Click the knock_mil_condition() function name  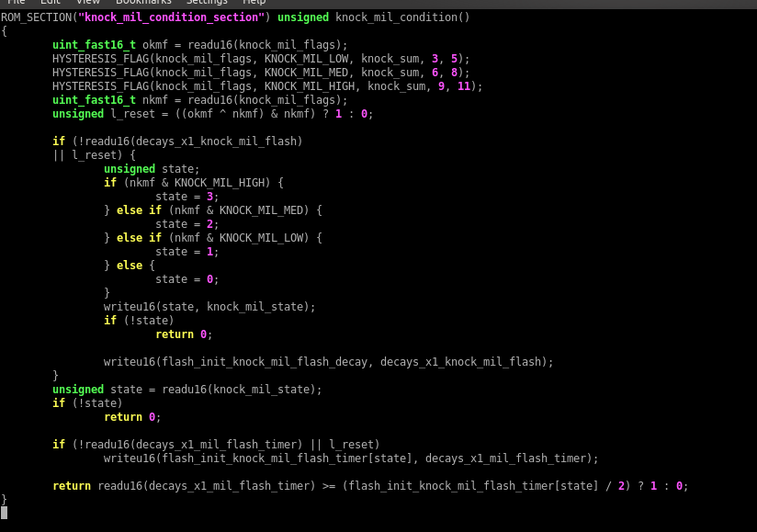click(x=399, y=17)
